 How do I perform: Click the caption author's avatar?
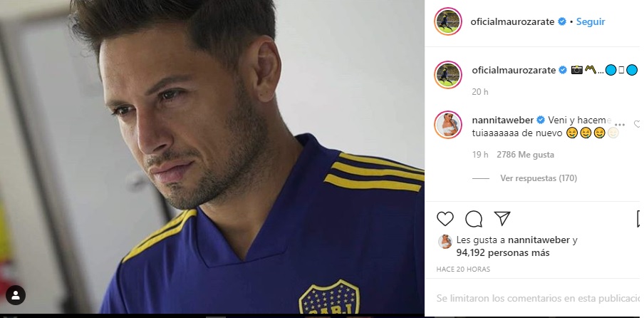pos(449,73)
